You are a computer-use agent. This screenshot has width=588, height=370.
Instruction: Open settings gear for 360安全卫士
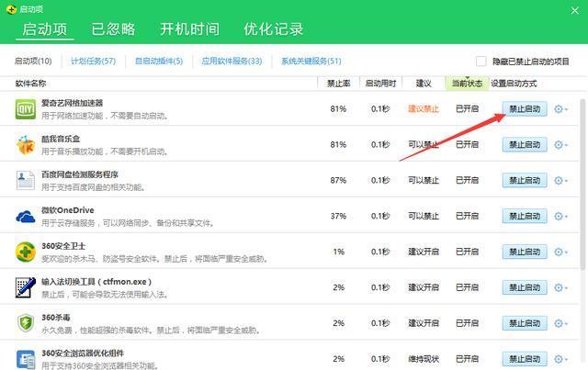pyautogui.click(x=560, y=252)
